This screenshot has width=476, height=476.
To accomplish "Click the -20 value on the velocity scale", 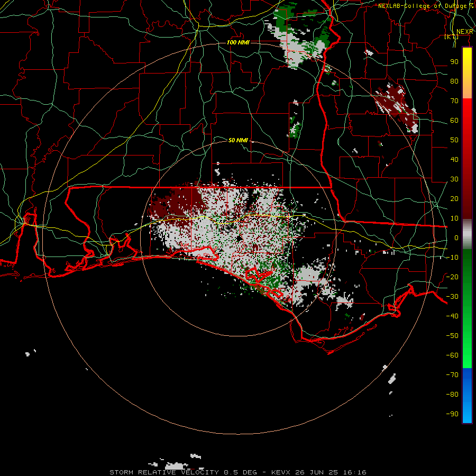I will [452, 277].
